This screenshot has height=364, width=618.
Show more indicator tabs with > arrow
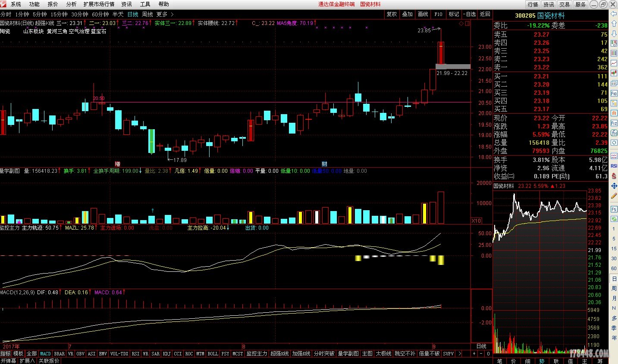click(459, 354)
